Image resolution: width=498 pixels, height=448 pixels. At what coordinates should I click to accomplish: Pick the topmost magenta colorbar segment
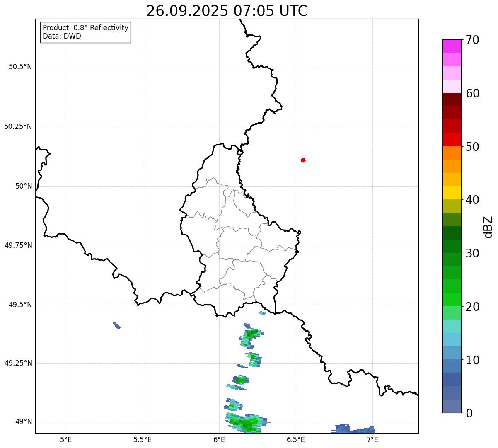(452, 46)
